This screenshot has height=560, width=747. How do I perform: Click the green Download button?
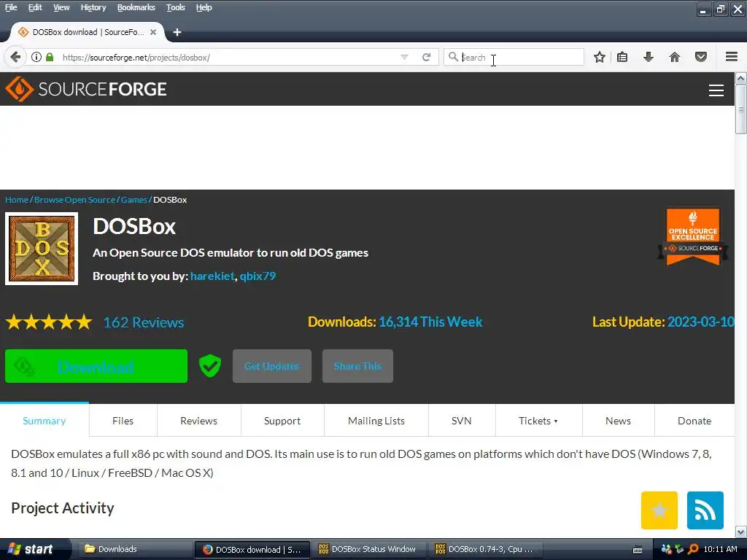(x=96, y=366)
